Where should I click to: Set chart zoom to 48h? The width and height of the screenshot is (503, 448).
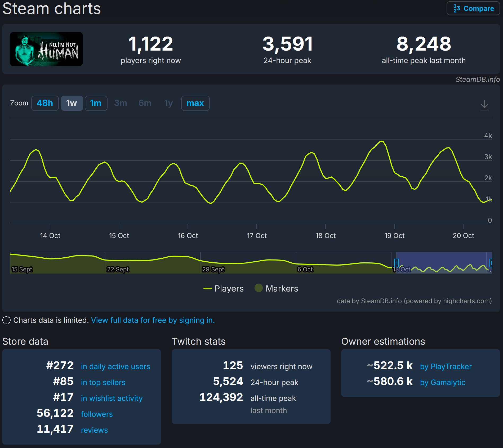[45, 103]
